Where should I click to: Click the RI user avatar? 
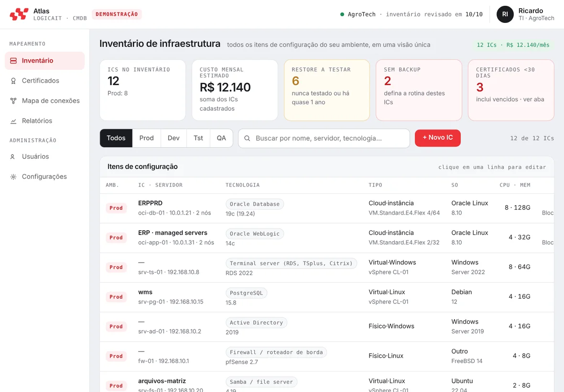[505, 14]
